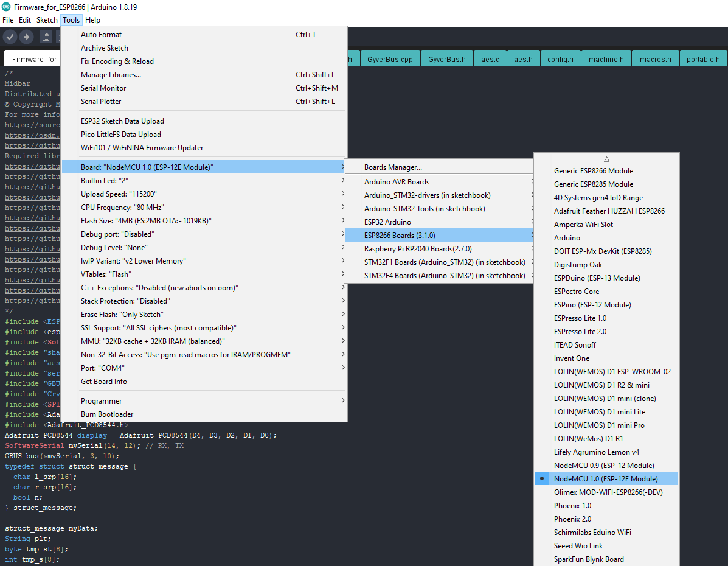Click the Arduino logo in the title bar

coord(6,7)
